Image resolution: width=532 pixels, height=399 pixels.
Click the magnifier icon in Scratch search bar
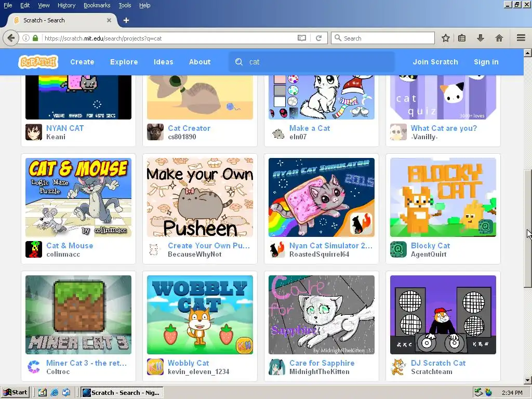point(239,62)
